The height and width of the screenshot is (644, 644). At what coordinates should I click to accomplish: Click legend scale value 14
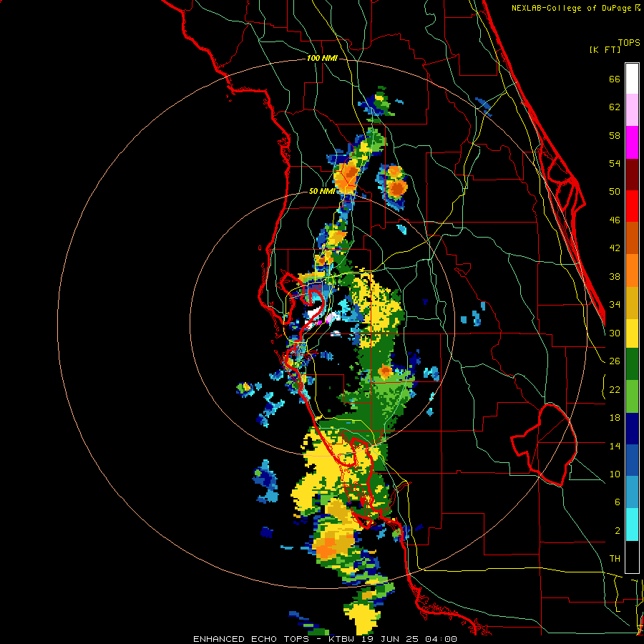click(x=615, y=446)
